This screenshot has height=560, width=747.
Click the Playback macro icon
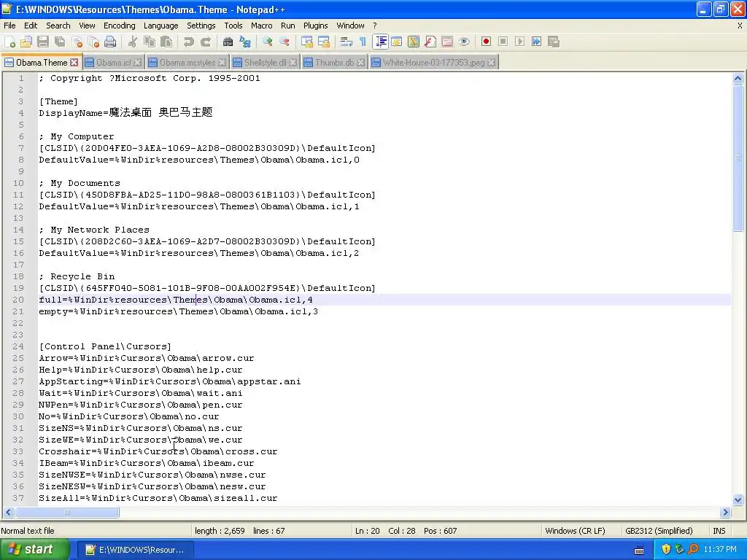519,42
